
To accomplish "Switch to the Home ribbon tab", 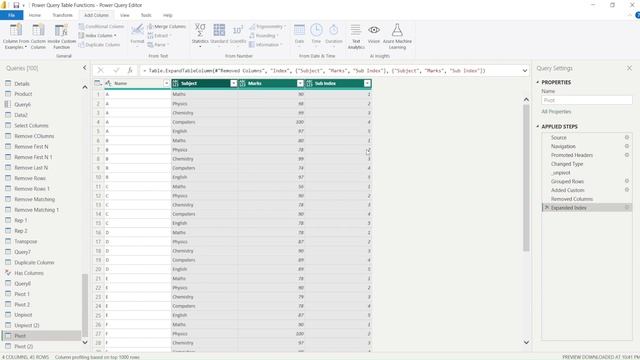I will click(35, 15).
